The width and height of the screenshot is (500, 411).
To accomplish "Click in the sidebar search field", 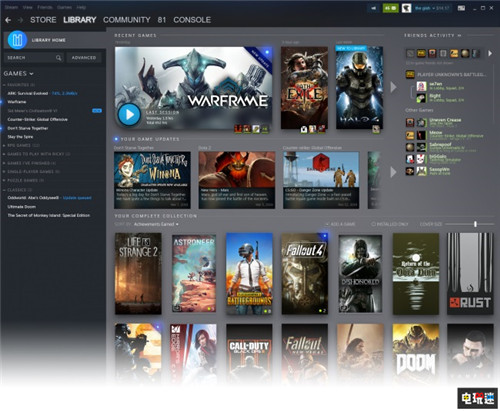I will 34,58.
